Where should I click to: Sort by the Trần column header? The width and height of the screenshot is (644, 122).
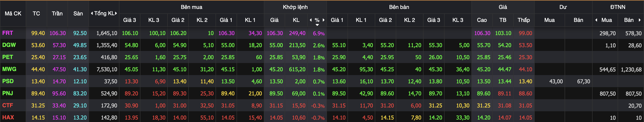(x=57, y=13)
